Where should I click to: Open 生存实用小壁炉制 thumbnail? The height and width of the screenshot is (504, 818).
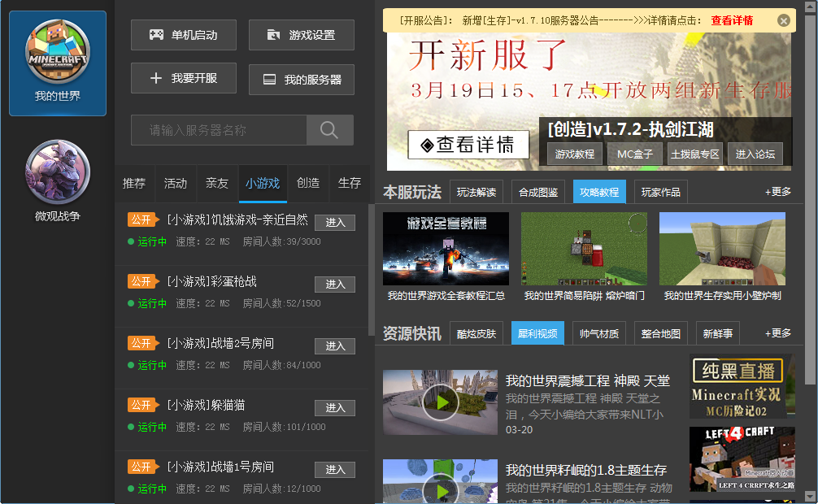(x=723, y=249)
